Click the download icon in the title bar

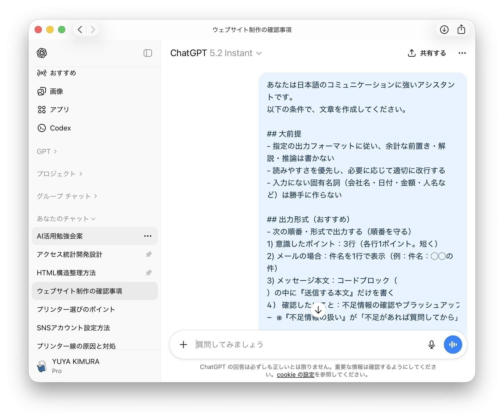coord(444,30)
